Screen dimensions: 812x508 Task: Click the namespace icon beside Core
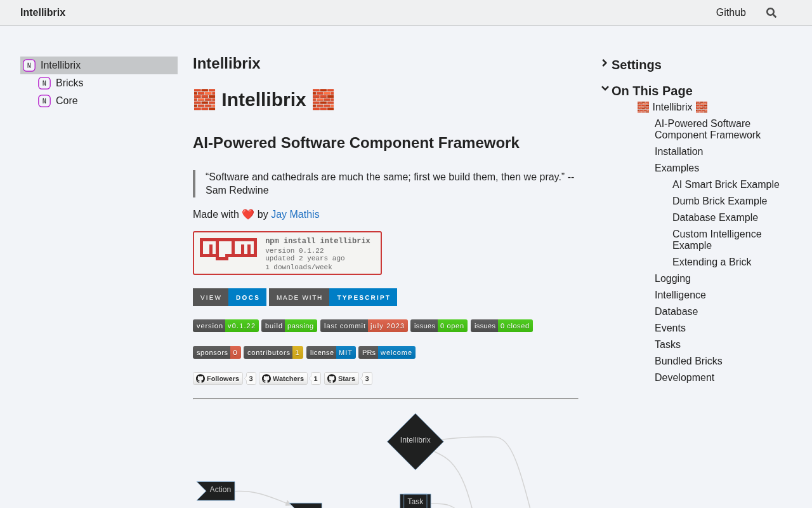tap(44, 101)
